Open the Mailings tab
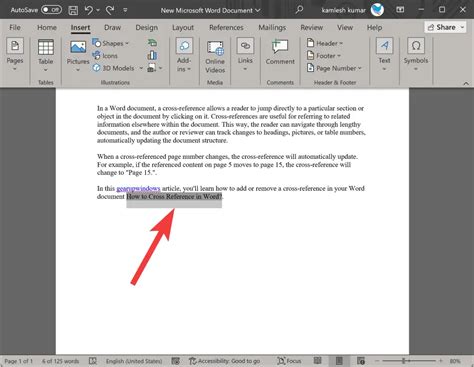 tap(272, 27)
